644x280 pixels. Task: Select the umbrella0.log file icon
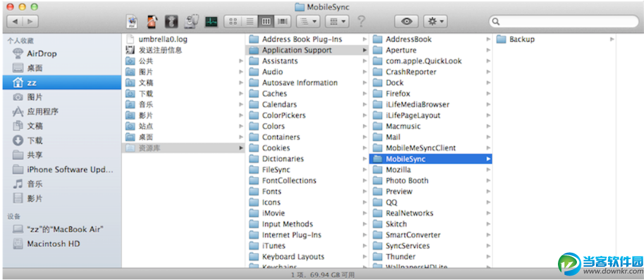pyautogui.click(x=130, y=39)
